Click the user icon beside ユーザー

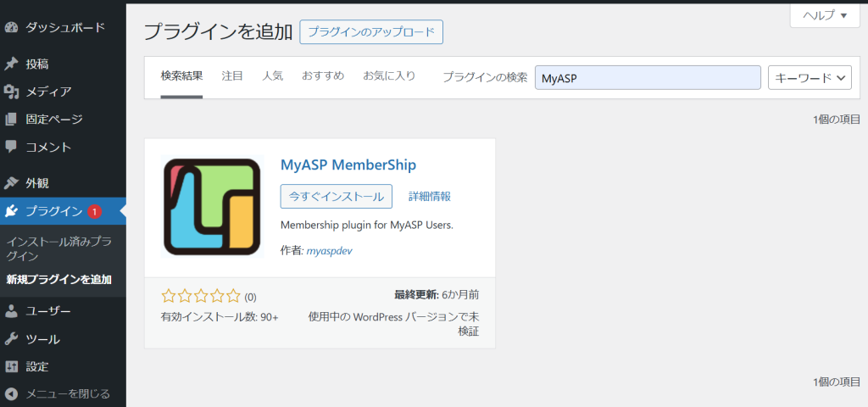click(x=11, y=311)
